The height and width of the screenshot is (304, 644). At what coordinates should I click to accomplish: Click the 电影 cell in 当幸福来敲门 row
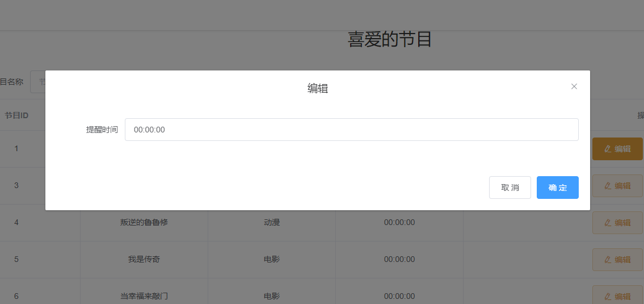click(271, 296)
